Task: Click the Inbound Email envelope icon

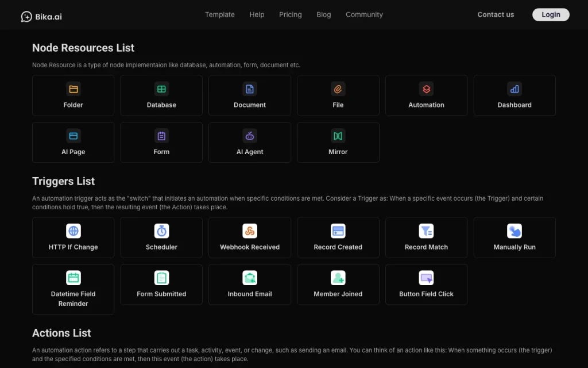Action: [250, 278]
